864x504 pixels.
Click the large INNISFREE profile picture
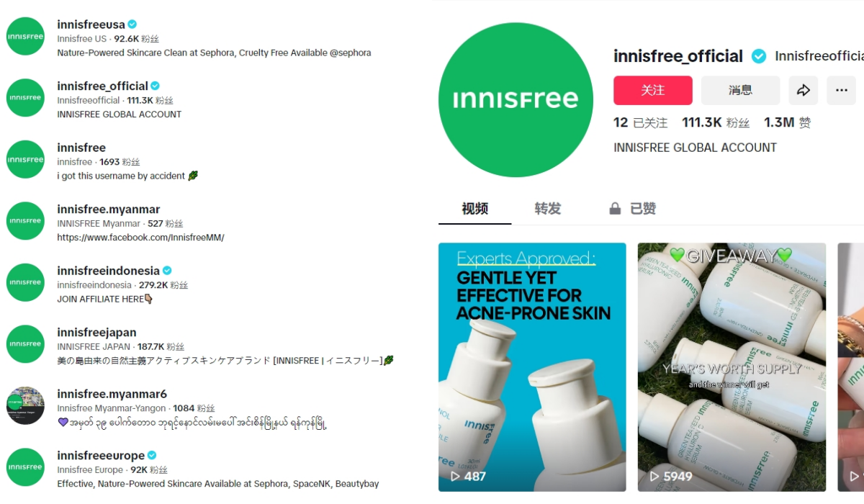[516, 99]
